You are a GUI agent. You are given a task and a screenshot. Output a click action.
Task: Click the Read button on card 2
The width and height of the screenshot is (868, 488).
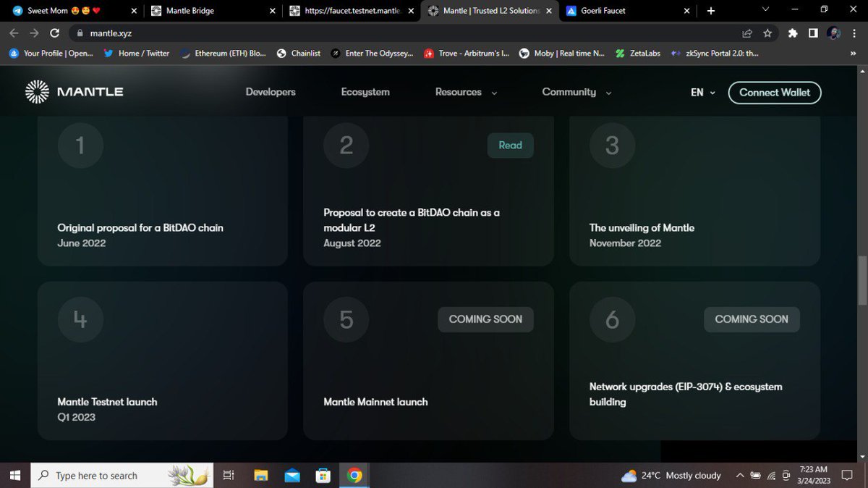click(510, 146)
